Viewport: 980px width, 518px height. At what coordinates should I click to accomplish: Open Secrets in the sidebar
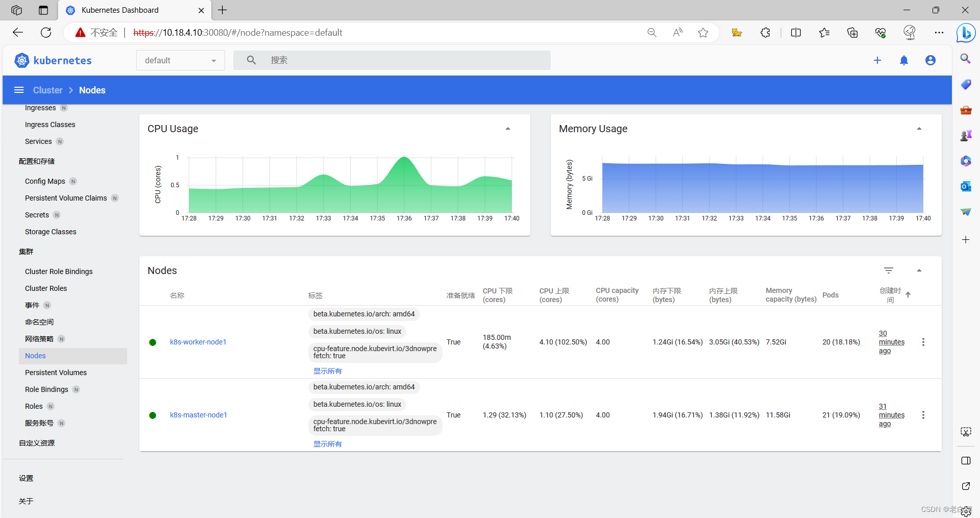(37, 215)
